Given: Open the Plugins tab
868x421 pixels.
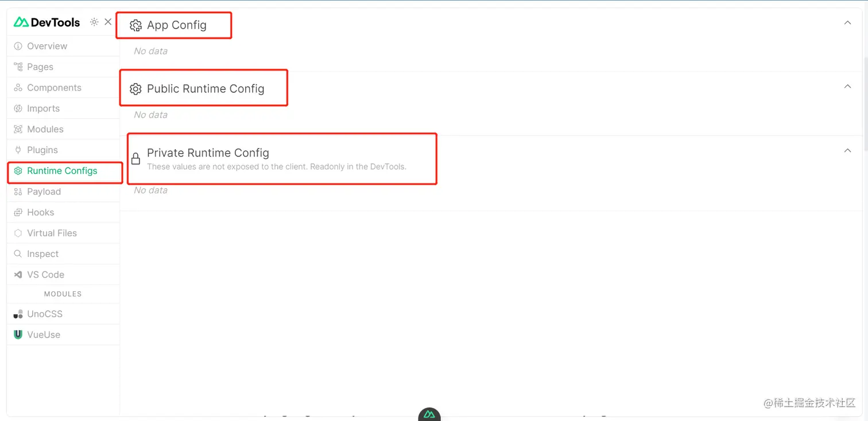Looking at the screenshot, I should [x=42, y=150].
